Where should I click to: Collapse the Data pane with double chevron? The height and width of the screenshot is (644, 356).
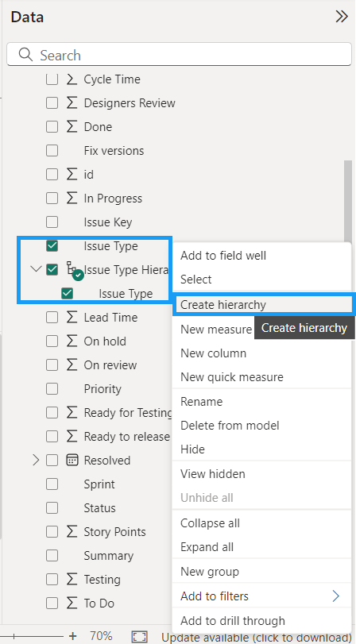342,17
